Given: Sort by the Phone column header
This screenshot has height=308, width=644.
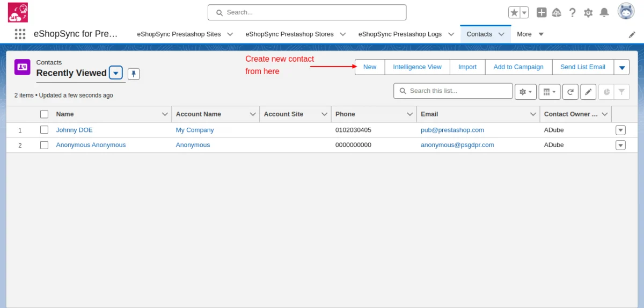Looking at the screenshot, I should click(x=345, y=114).
